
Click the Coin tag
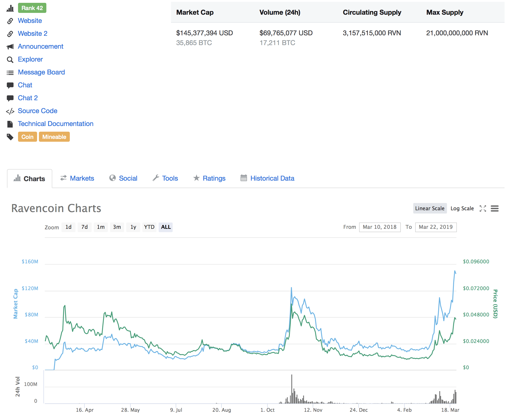click(x=28, y=137)
